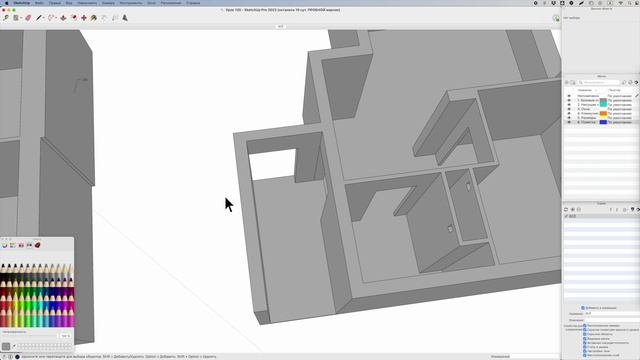
Task: Select the Offset tool in toolbar
Action: pos(74,18)
